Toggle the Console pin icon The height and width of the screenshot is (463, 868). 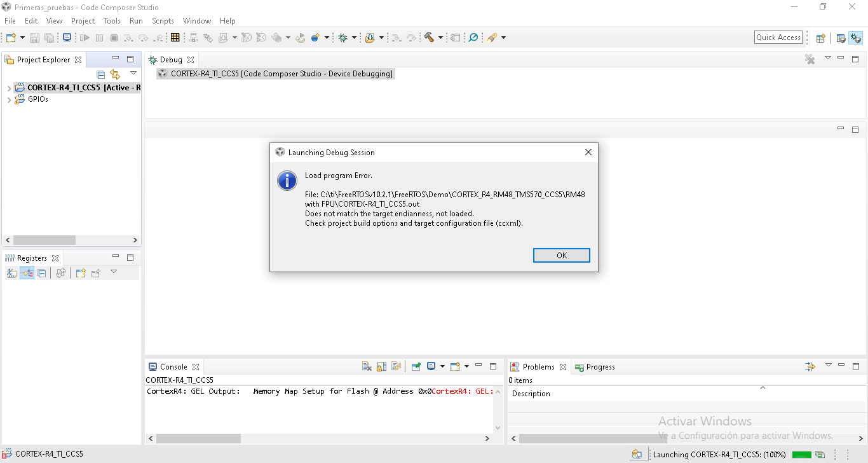[416, 366]
